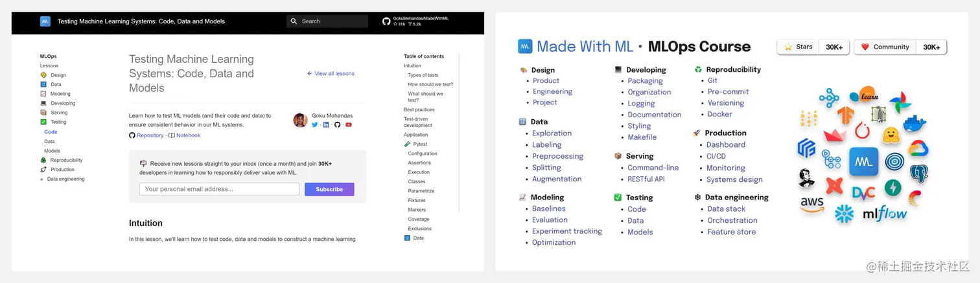
Task: Click the Made With ML logo in header
Action: 45,21
